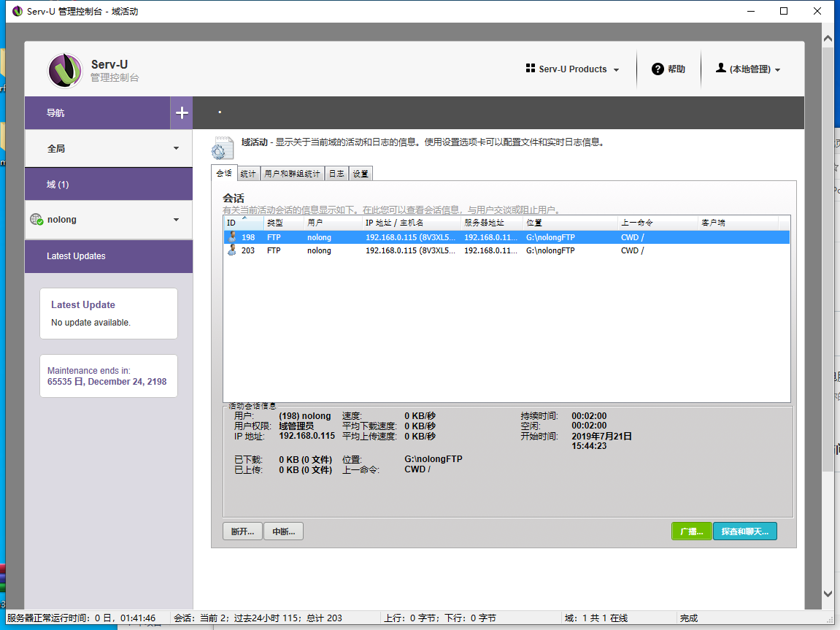Click the 断开... button

(x=242, y=531)
